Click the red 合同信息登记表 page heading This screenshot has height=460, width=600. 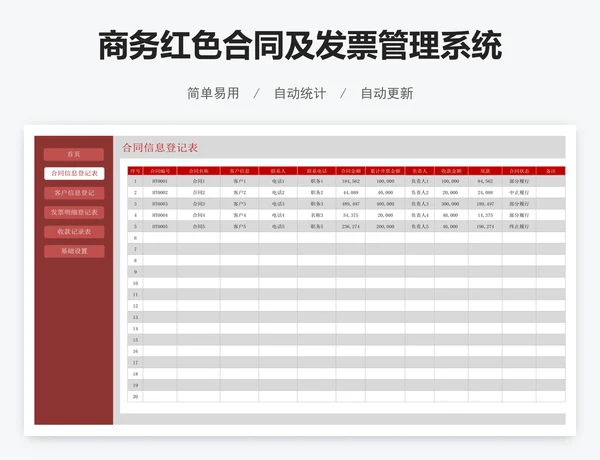160,148
